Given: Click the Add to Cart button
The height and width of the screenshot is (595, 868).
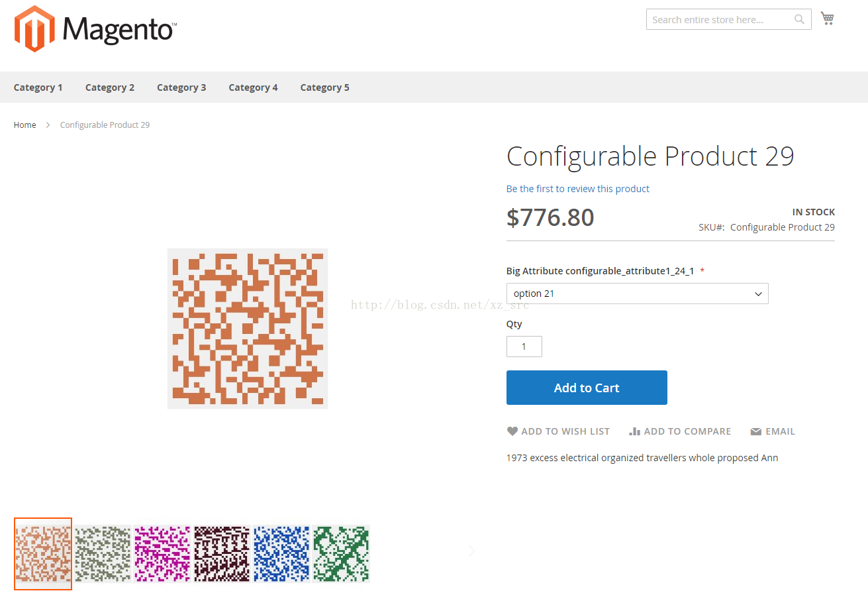Looking at the screenshot, I should coord(587,388).
